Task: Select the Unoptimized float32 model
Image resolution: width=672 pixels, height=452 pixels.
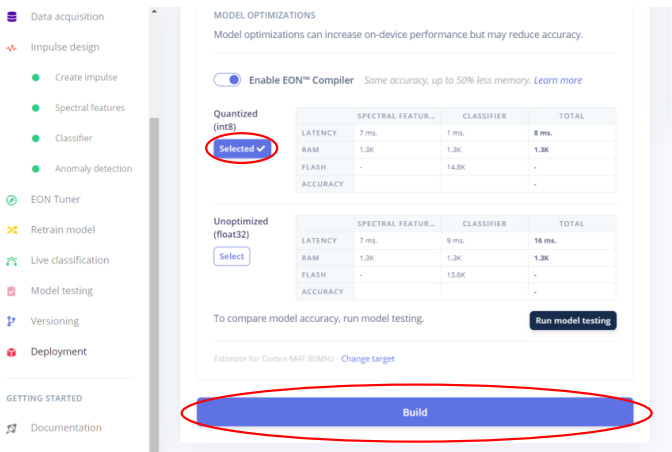Action: coord(232,256)
